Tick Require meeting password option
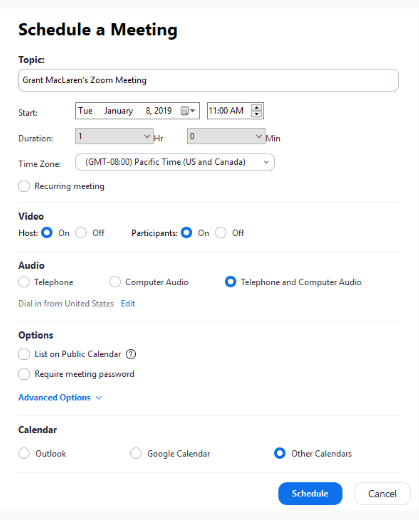 pos(24,374)
